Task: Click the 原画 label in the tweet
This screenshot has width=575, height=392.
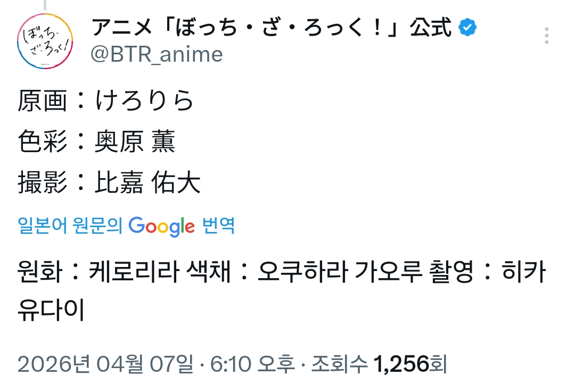Action: point(42,101)
